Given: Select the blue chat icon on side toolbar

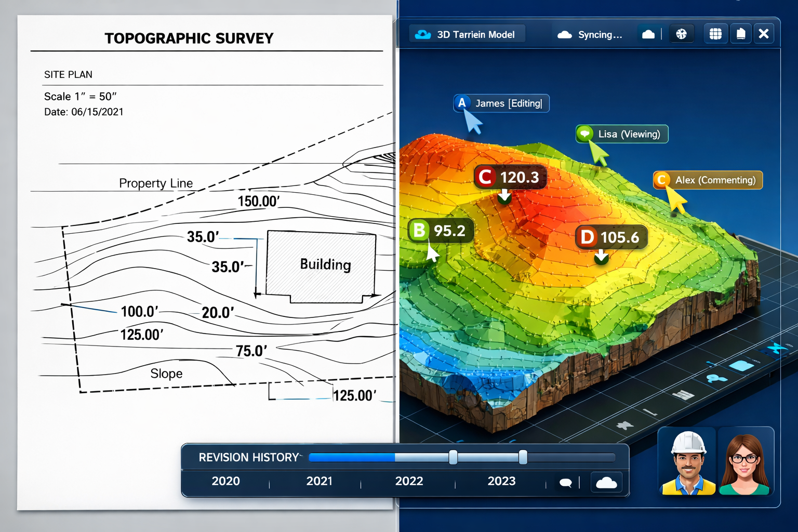Looking at the screenshot, I should pos(742,366).
